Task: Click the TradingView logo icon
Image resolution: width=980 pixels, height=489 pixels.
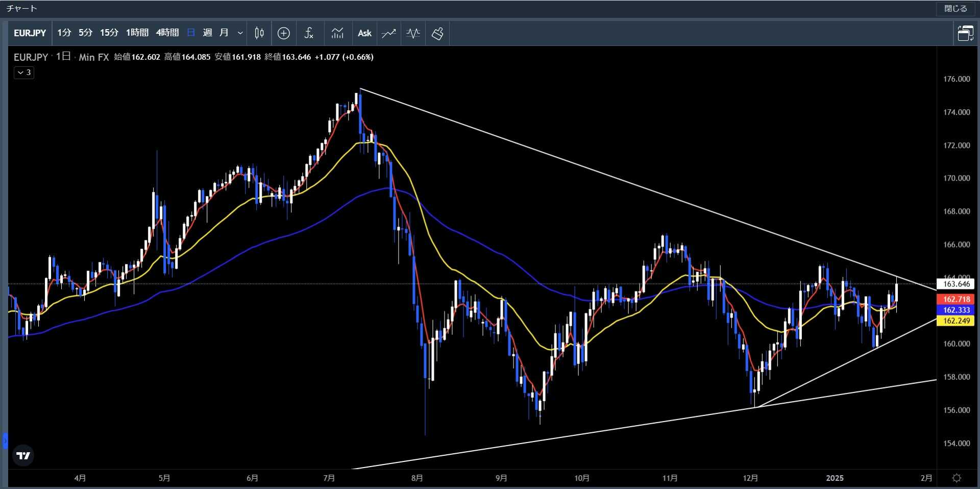Action: tap(23, 455)
